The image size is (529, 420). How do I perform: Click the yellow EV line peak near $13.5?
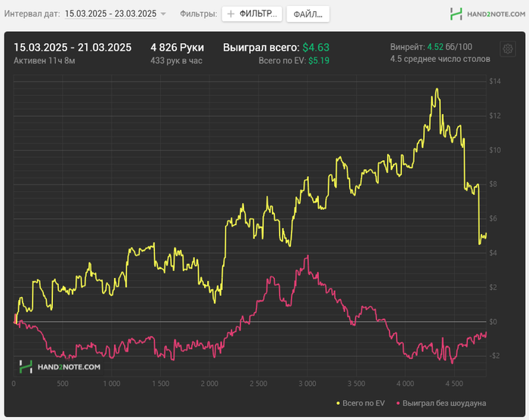(x=438, y=89)
